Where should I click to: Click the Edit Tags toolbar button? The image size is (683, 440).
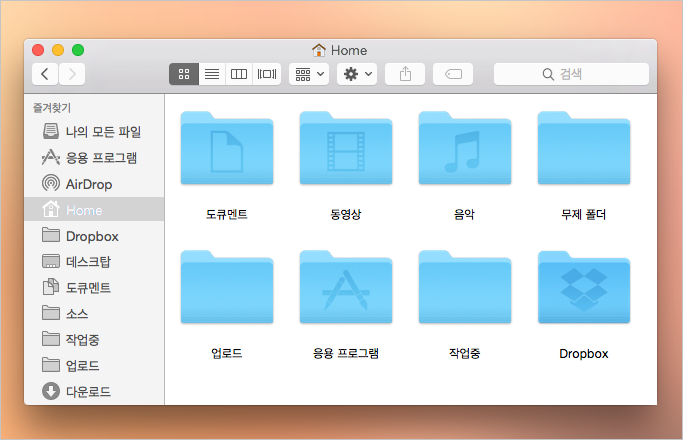(x=453, y=74)
